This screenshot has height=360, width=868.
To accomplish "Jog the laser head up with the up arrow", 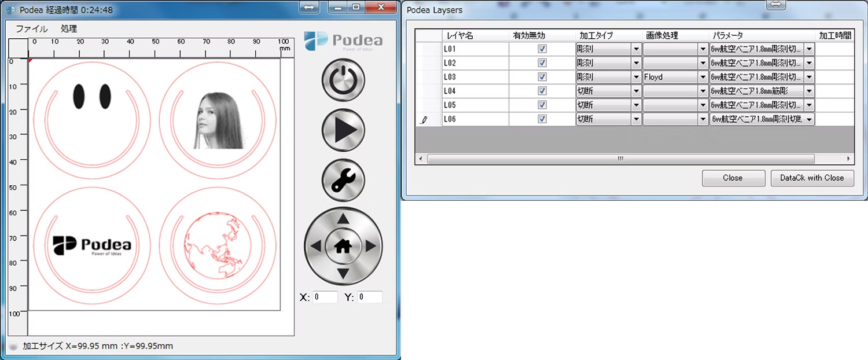I will click(343, 219).
